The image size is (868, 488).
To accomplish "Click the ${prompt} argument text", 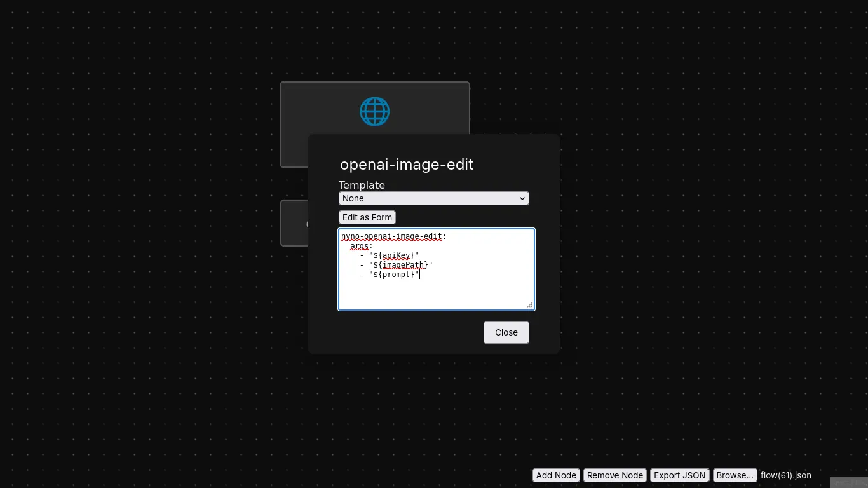I will [393, 274].
